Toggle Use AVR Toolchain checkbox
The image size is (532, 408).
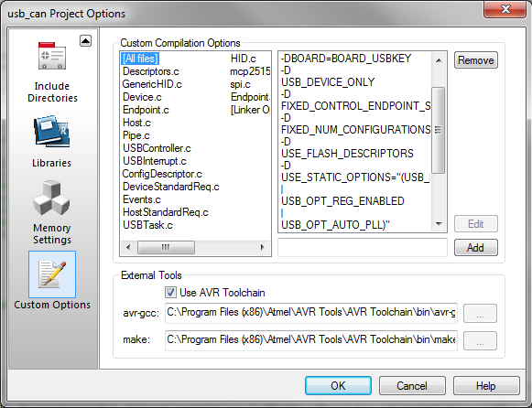coord(170,292)
